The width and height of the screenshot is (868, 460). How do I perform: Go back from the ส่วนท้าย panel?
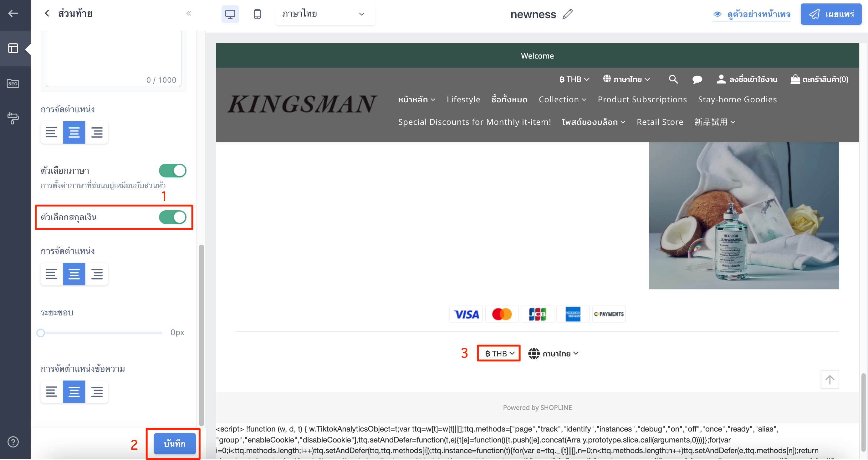coord(47,13)
